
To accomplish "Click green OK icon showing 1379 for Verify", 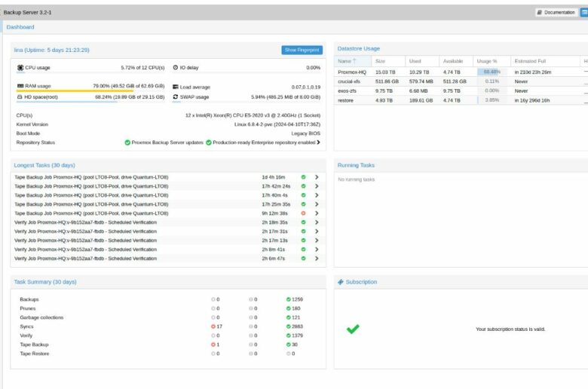I will tap(289, 335).
